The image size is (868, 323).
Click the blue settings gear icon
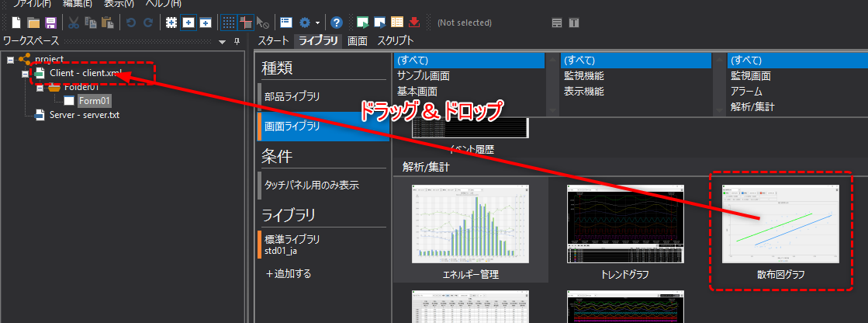305,23
